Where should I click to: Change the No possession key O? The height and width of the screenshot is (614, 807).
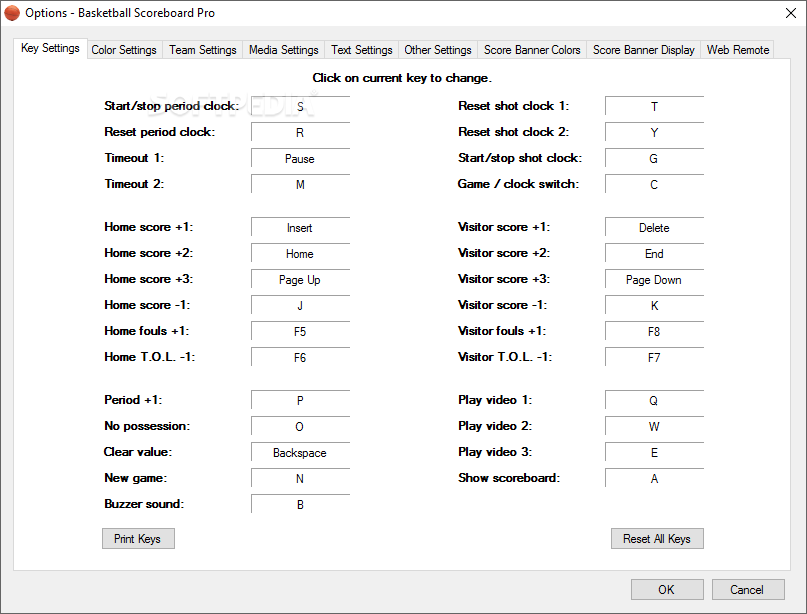coord(301,426)
